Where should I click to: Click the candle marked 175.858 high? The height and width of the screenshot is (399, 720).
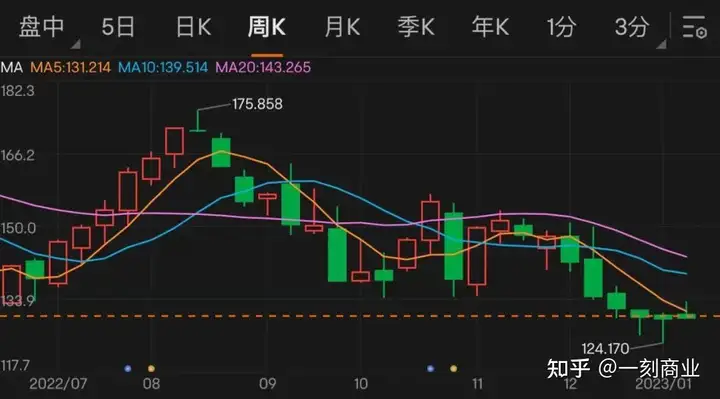click(198, 121)
